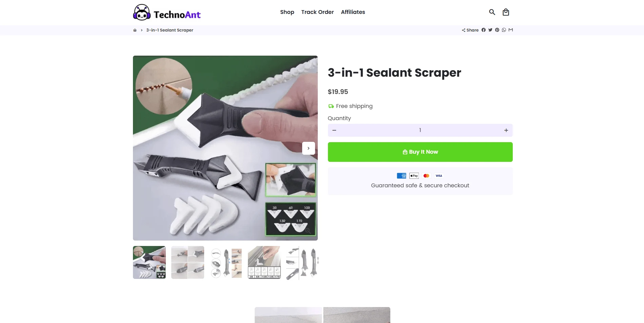
Task: Increase quantity with plus button
Action: pyautogui.click(x=506, y=130)
